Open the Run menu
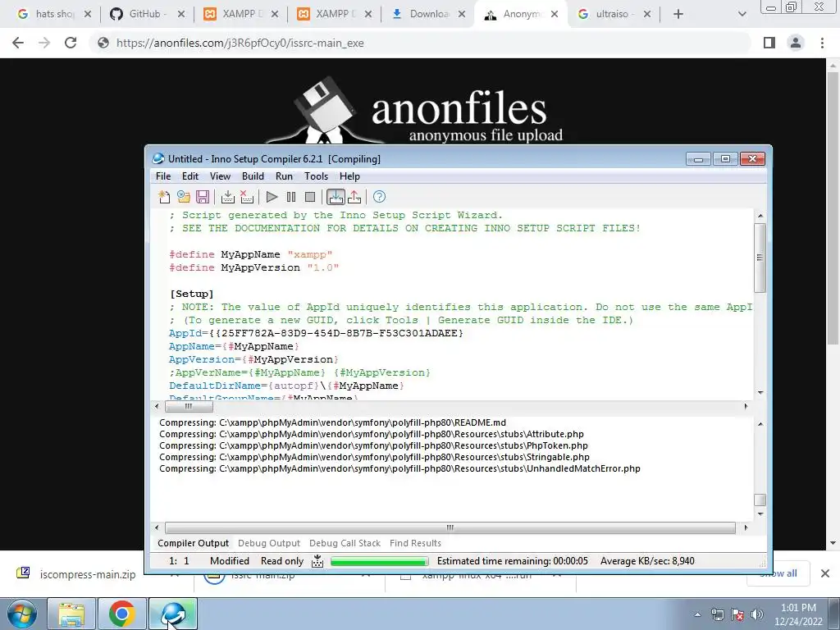Viewport: 840px width, 630px height. (x=284, y=176)
